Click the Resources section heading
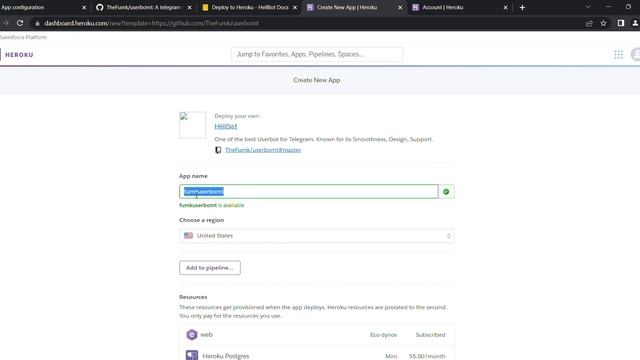The image size is (640, 360). (193, 297)
